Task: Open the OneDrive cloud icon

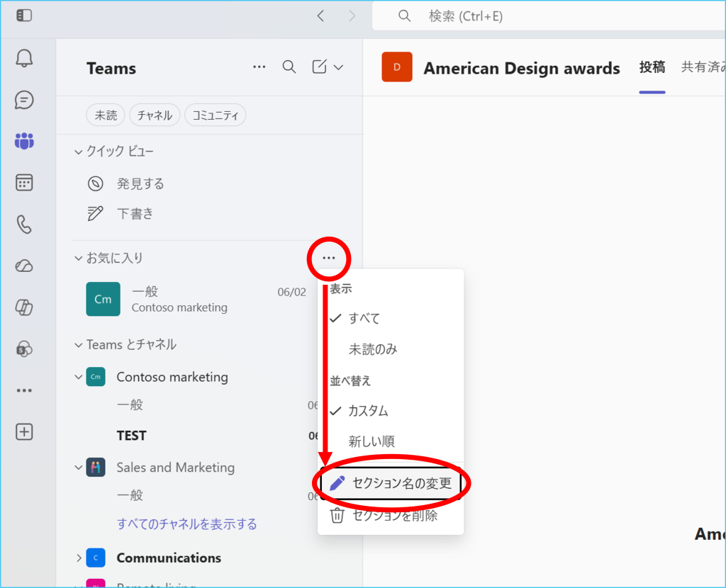Action: click(24, 266)
